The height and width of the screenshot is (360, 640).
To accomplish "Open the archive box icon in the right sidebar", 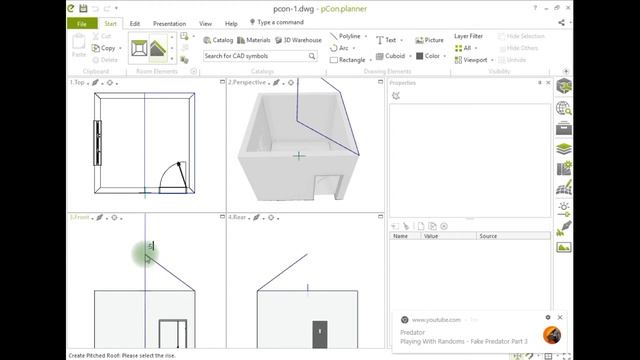I will (x=564, y=128).
